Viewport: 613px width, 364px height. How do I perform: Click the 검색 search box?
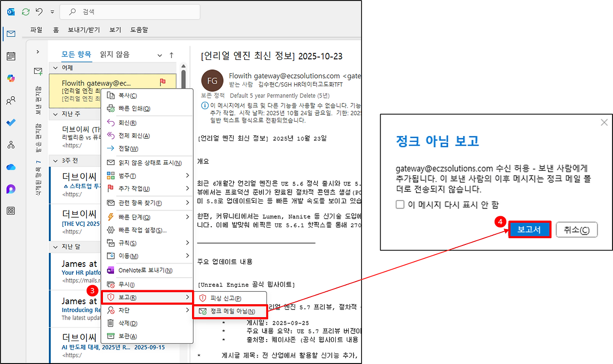tap(131, 11)
